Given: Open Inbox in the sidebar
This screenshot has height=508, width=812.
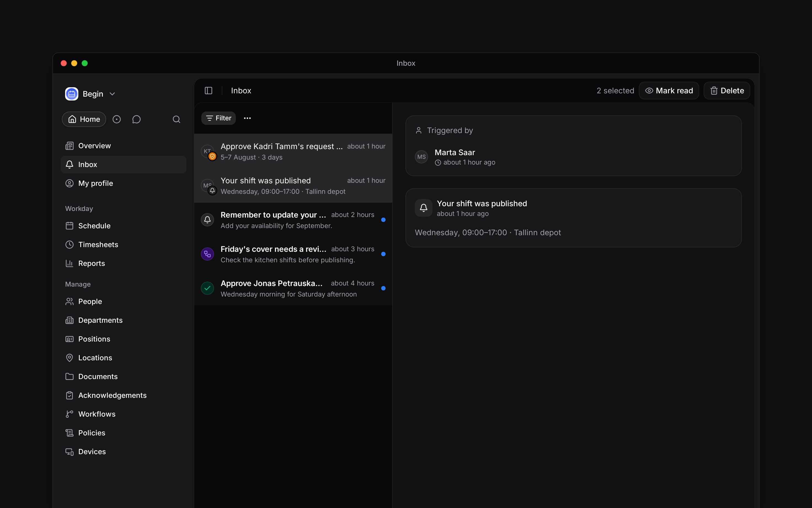Looking at the screenshot, I should tap(124, 165).
